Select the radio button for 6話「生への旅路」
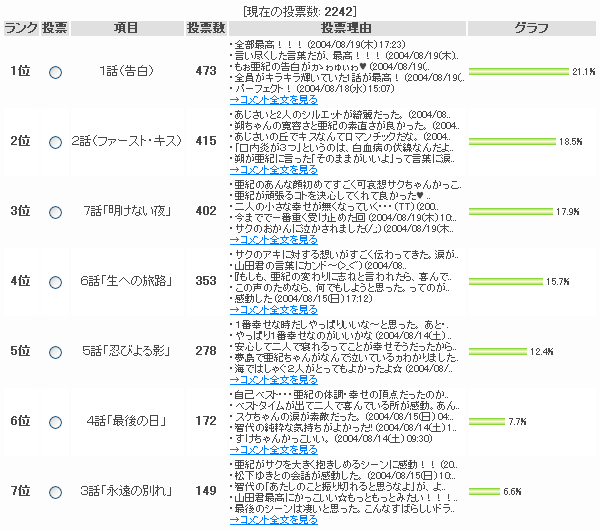The height and width of the screenshot is (530, 600). click(x=55, y=282)
